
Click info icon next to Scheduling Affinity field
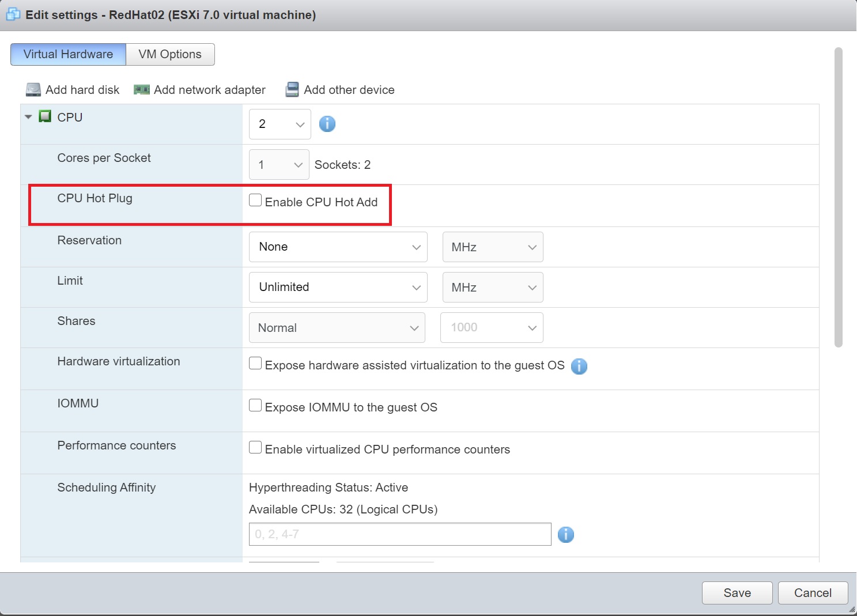[x=566, y=535]
